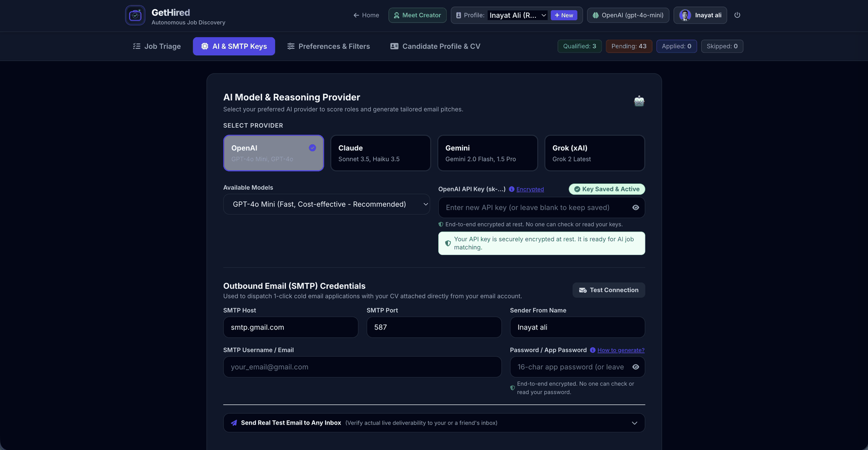Select the Claude provider card
Screen dimensions: 868x450
[x=380, y=153]
